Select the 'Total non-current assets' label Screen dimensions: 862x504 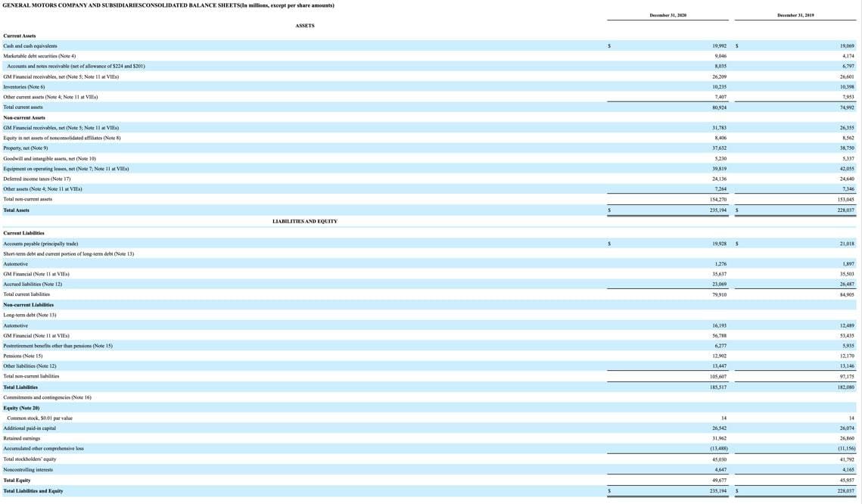click(27, 199)
